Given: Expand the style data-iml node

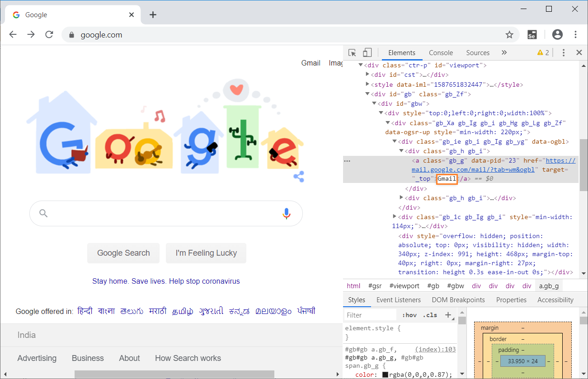Looking at the screenshot, I should pyautogui.click(x=368, y=84).
